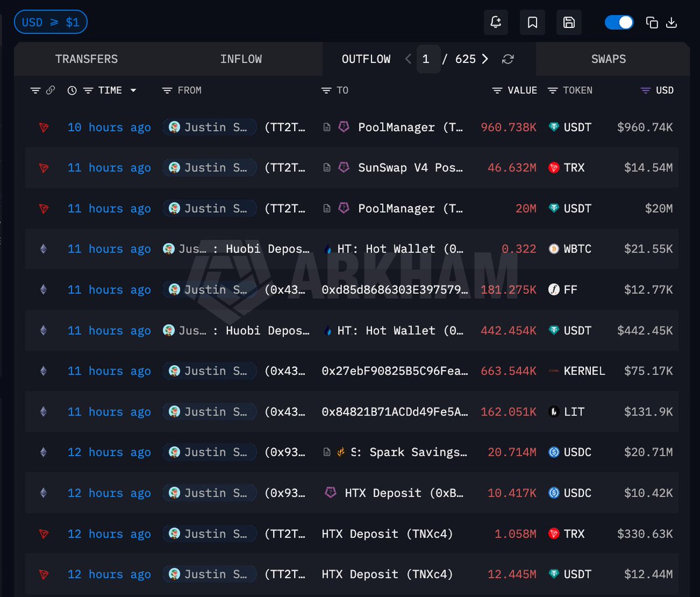Click the link chain icon in the header
700x597 pixels.
(51, 90)
